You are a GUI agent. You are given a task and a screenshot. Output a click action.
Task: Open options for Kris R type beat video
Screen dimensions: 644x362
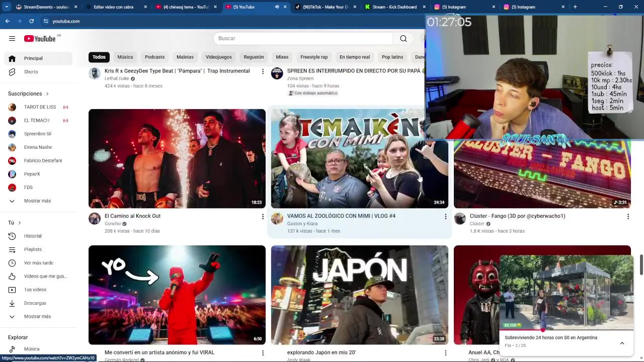[263, 71]
